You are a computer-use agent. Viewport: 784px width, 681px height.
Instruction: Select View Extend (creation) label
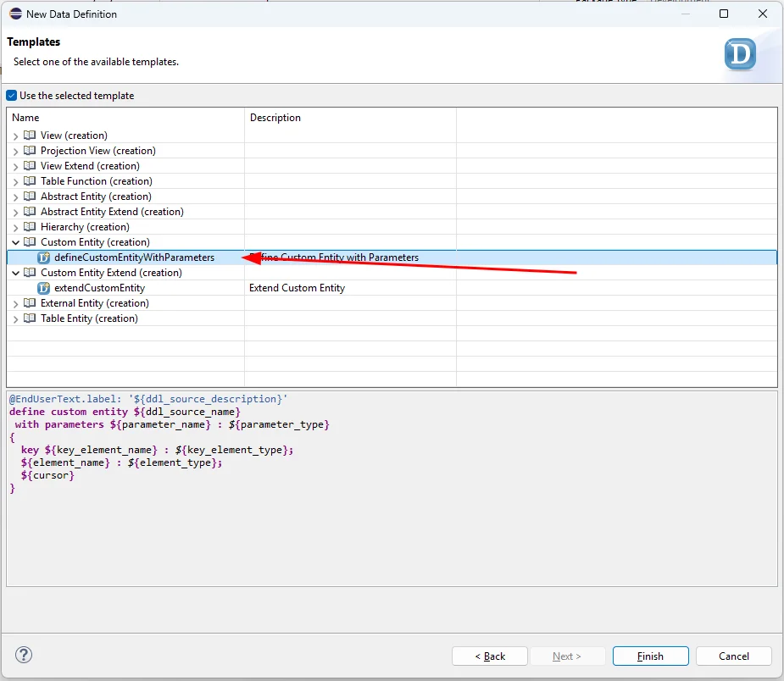tap(90, 166)
